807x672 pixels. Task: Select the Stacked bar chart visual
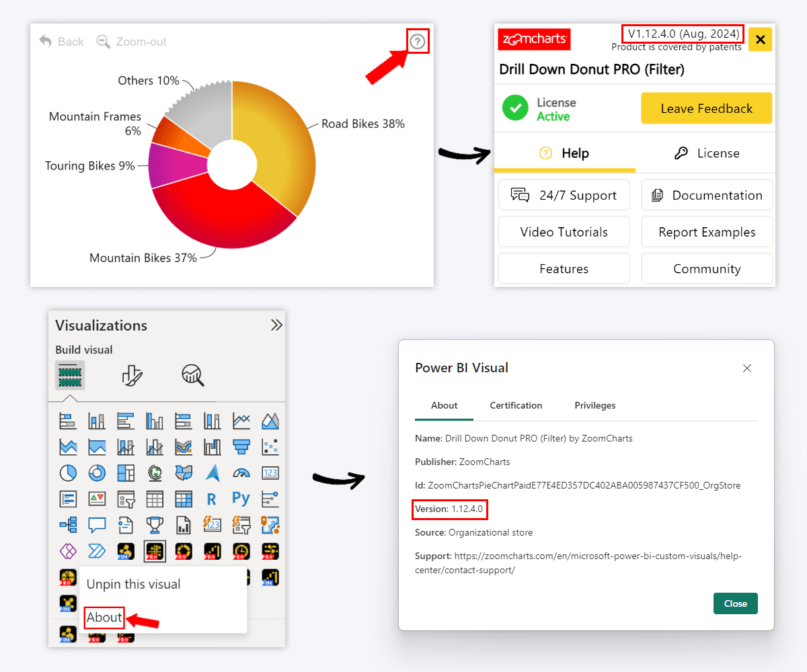point(68,421)
